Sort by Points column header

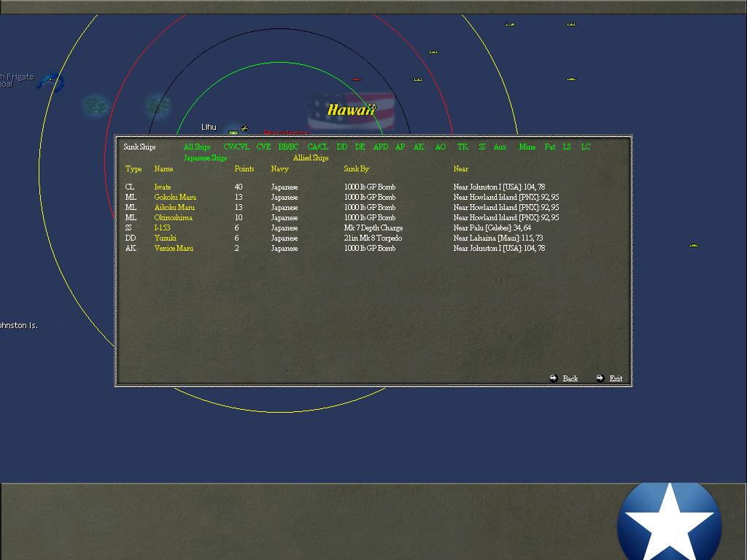pos(244,169)
